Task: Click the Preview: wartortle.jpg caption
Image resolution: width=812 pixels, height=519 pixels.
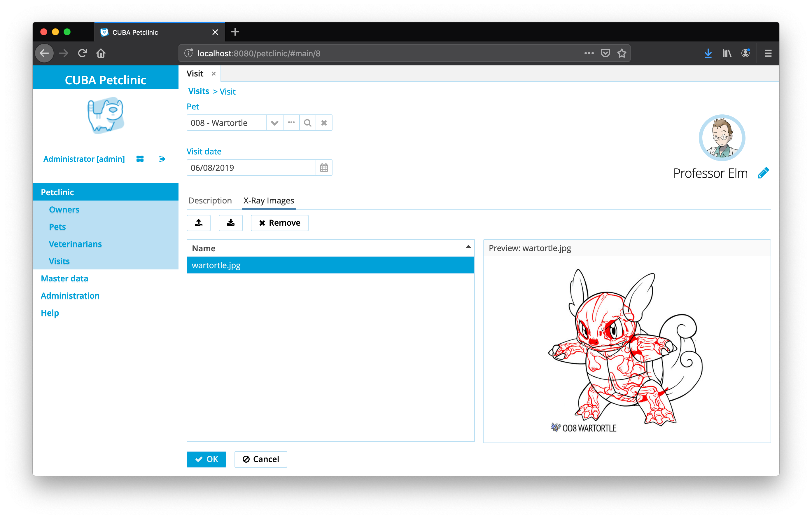Action: tap(530, 248)
